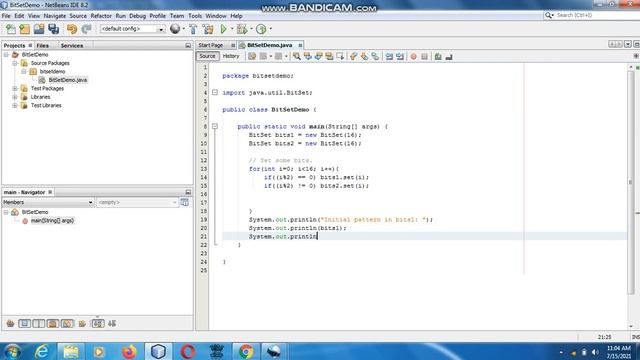Viewport: 640px width, 360px height.
Task: Open the Run Project dropdown arrow
Action: 232,29
